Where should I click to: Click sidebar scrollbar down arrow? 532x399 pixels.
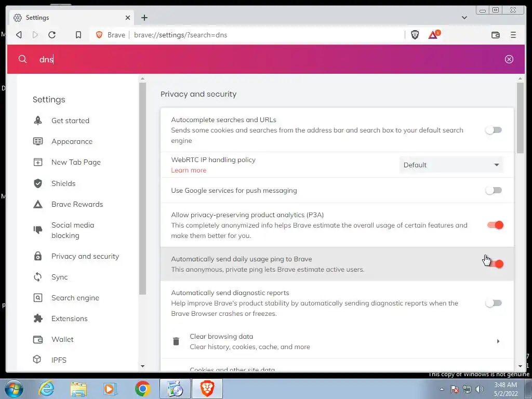(142, 366)
